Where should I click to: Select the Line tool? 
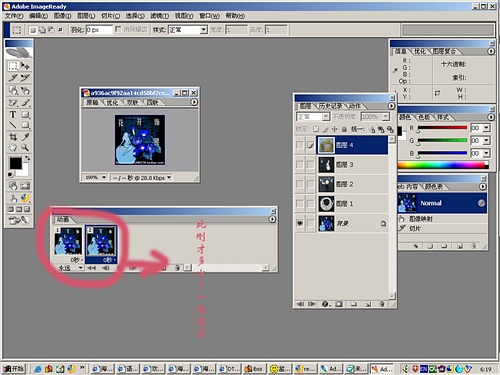click(13, 125)
